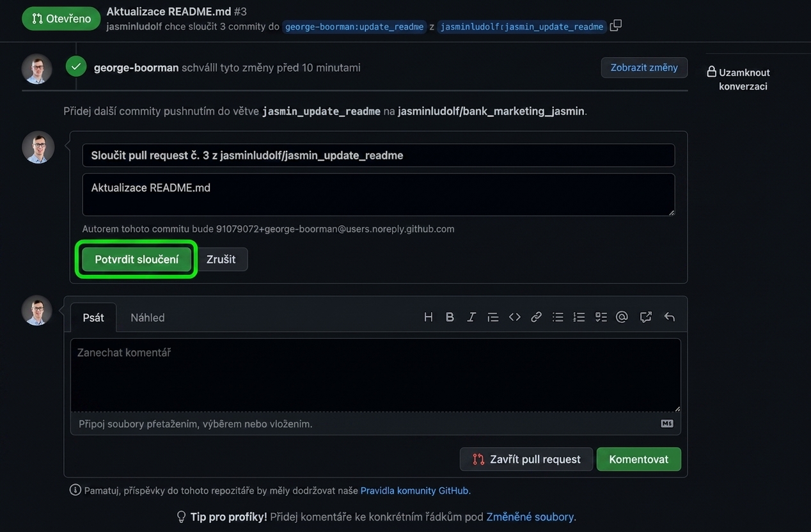The height and width of the screenshot is (532, 811).
Task: Open george-boorman avatar next to approval row
Action: (x=37, y=69)
